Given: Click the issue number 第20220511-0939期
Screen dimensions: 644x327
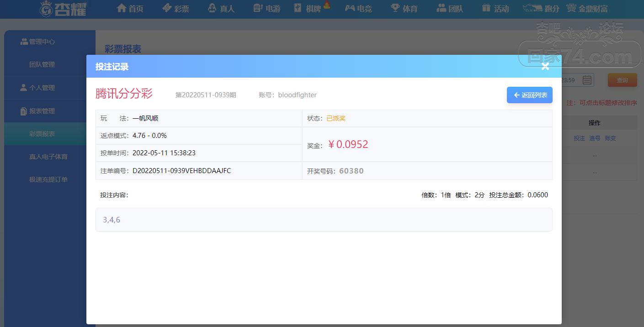Looking at the screenshot, I should [x=206, y=95].
